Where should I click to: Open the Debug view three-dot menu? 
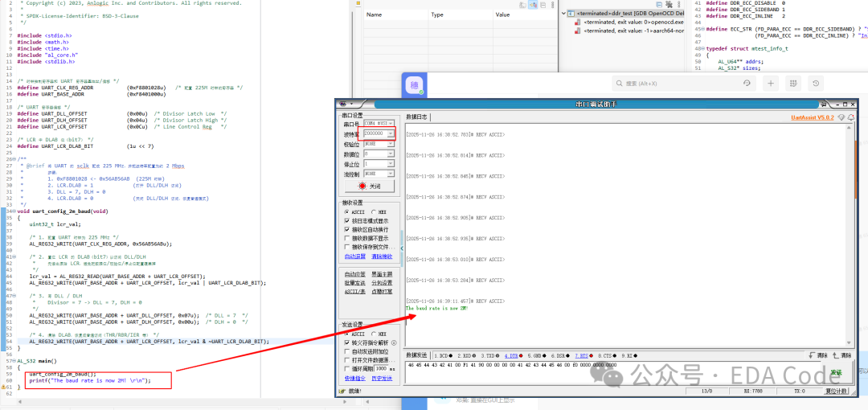coord(678,5)
